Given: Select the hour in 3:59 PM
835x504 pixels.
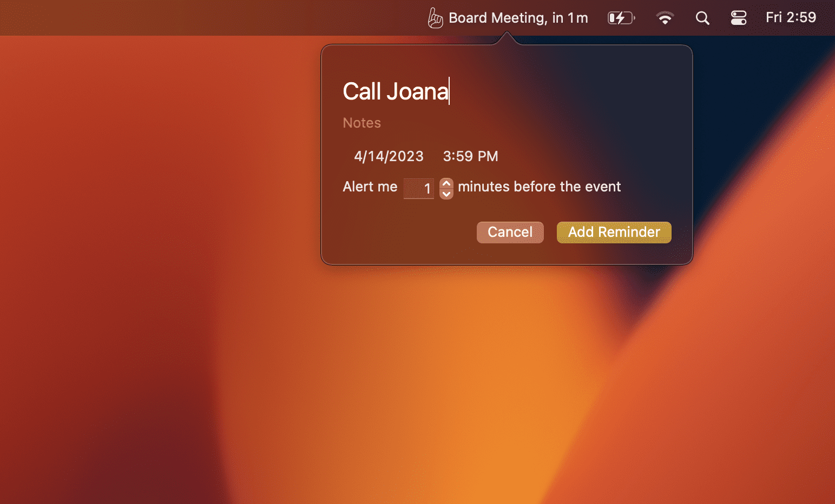Looking at the screenshot, I should click(x=447, y=156).
